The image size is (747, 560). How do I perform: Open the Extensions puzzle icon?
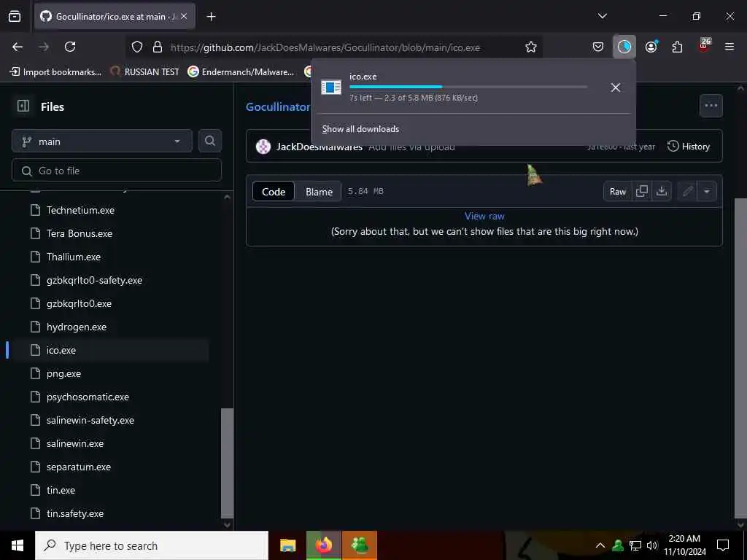pos(677,47)
